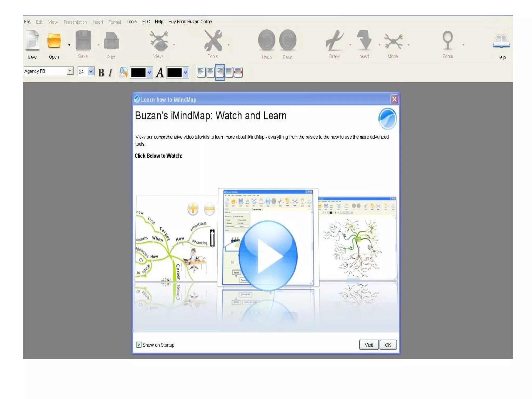Open the Help book icon
Screen dimensions: 532x399
click(x=501, y=42)
